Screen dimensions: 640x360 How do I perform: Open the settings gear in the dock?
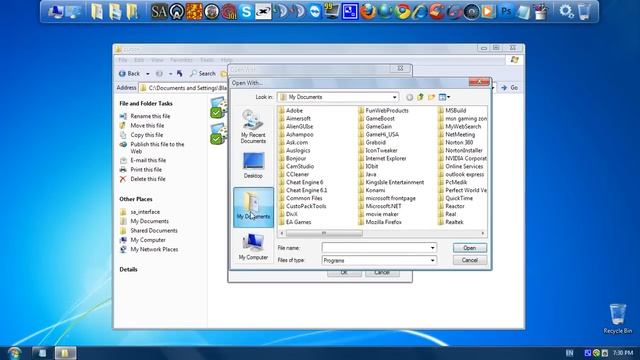tap(566, 11)
